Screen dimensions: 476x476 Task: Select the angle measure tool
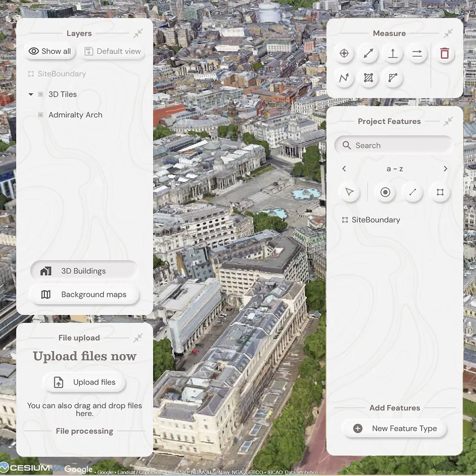(x=393, y=78)
